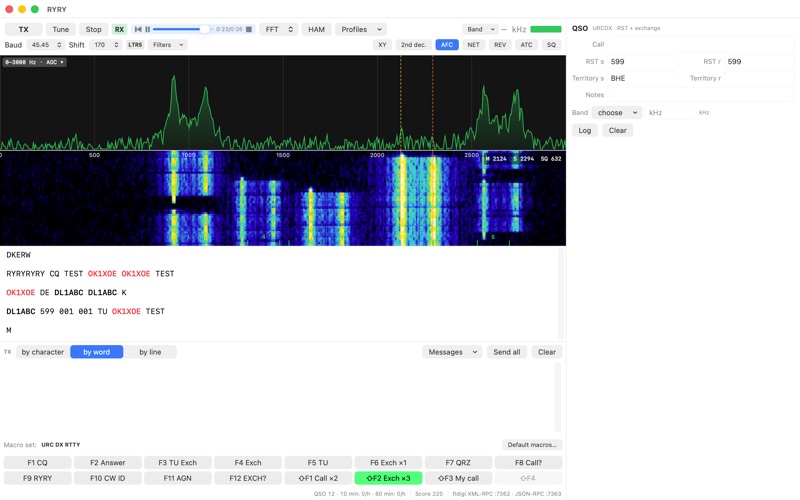Trigger the F6 Exch ×1 macro
800x500 pixels.
click(388, 463)
